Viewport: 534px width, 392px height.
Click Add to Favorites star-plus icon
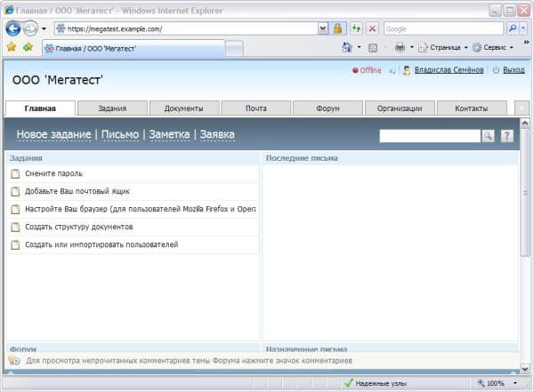(28, 47)
